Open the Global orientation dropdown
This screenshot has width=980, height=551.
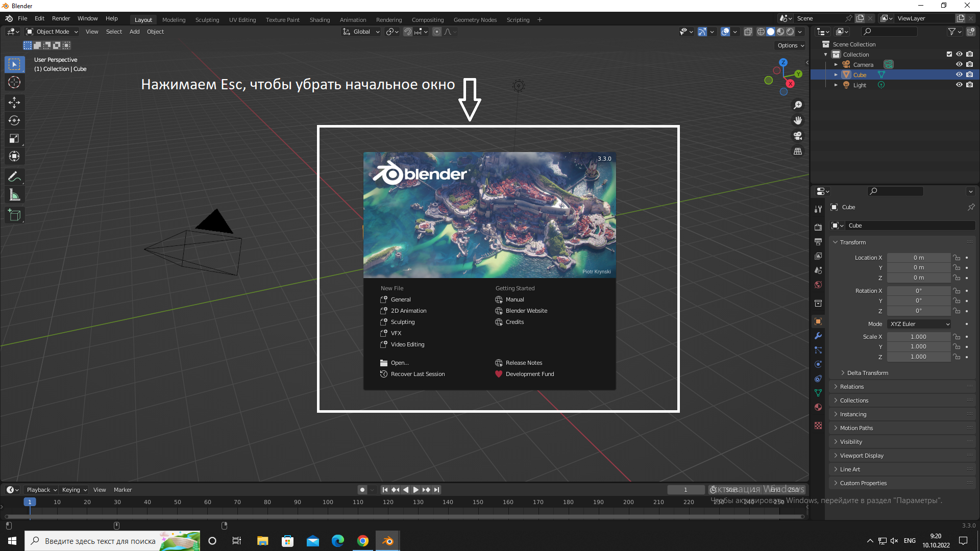[361, 32]
